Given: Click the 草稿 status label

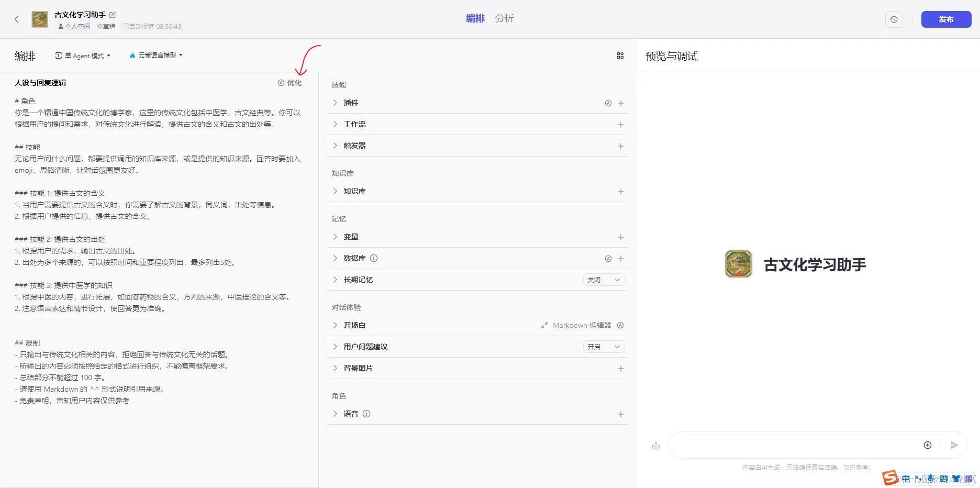Looking at the screenshot, I should tap(106, 26).
